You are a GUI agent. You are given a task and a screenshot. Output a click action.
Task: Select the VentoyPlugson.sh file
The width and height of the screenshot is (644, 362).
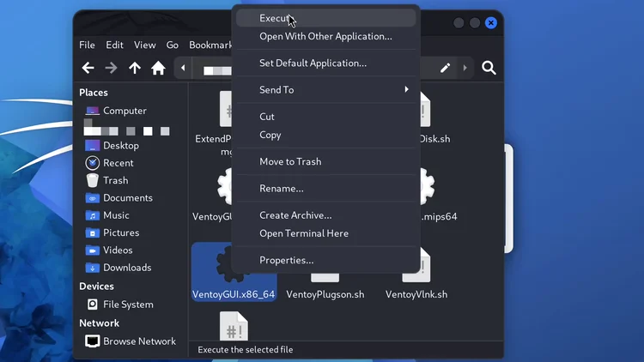tap(325, 287)
